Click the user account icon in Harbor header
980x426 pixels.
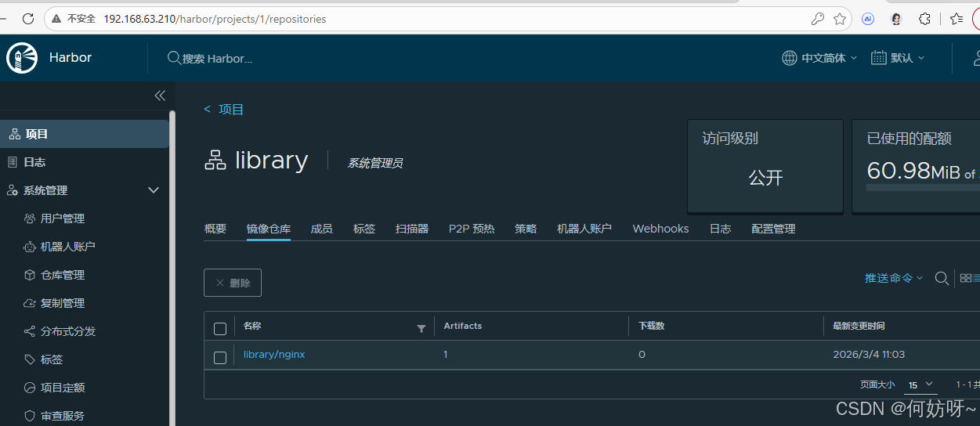click(976, 58)
